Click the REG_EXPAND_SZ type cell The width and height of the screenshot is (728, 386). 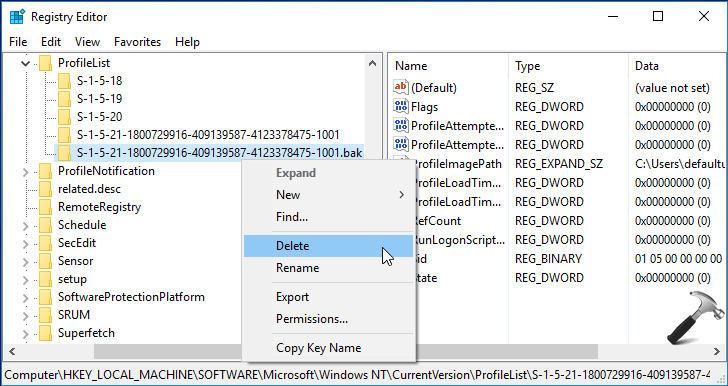559,164
